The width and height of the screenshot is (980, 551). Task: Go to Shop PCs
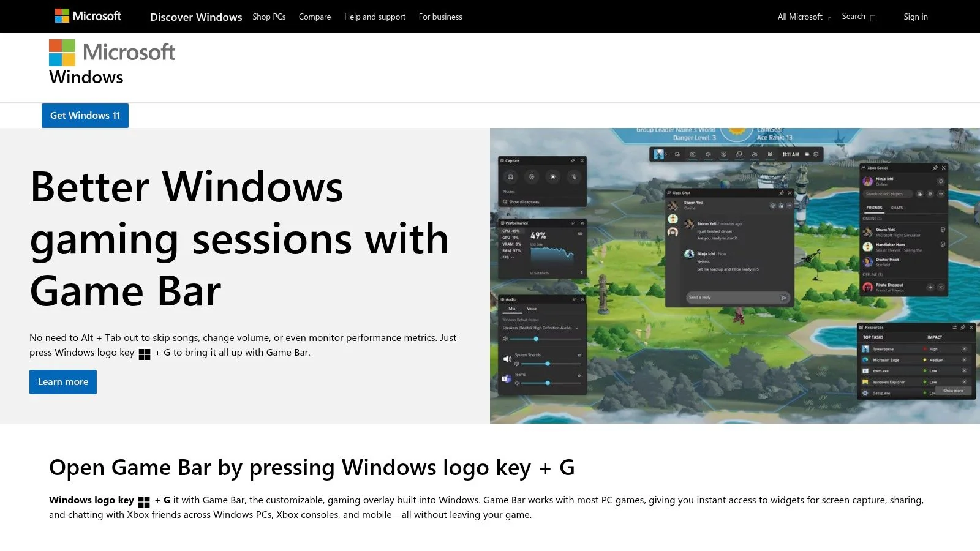[x=269, y=17]
